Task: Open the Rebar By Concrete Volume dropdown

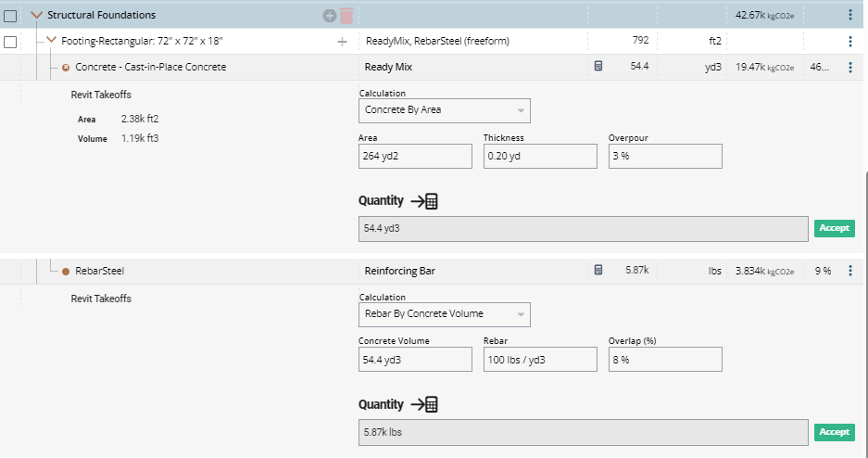Action: tap(444, 314)
